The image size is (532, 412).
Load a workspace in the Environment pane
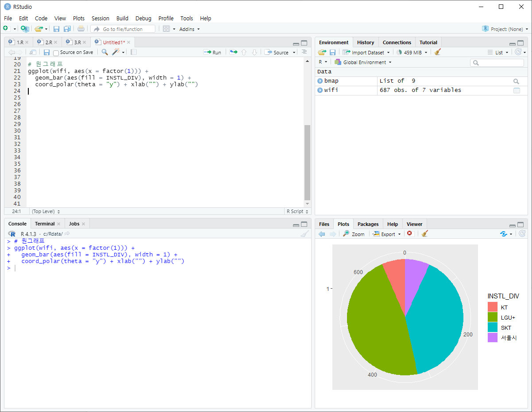tap(322, 52)
